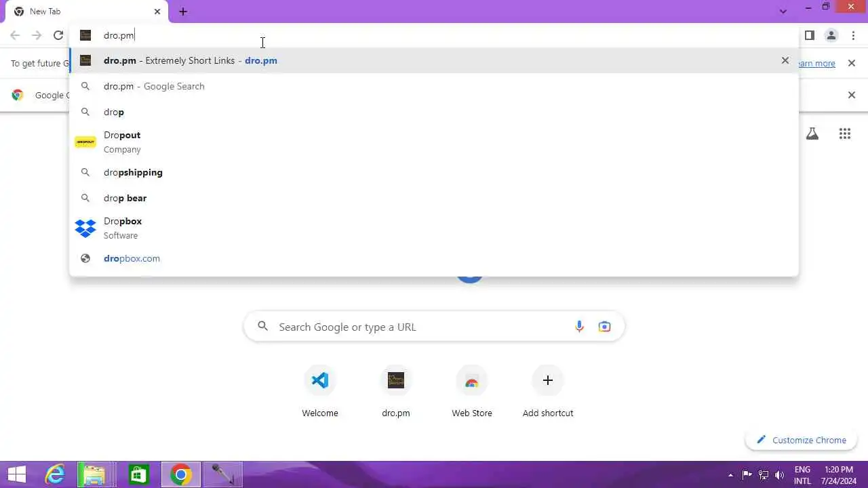Click the browser Back arrow

pos(15,35)
